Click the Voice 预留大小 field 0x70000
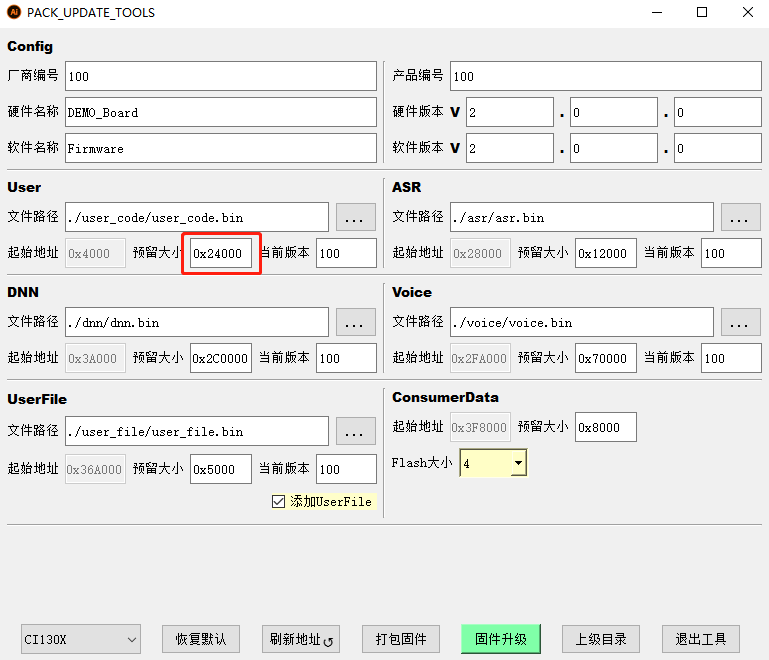Image resolution: width=769 pixels, height=660 pixels. click(606, 358)
